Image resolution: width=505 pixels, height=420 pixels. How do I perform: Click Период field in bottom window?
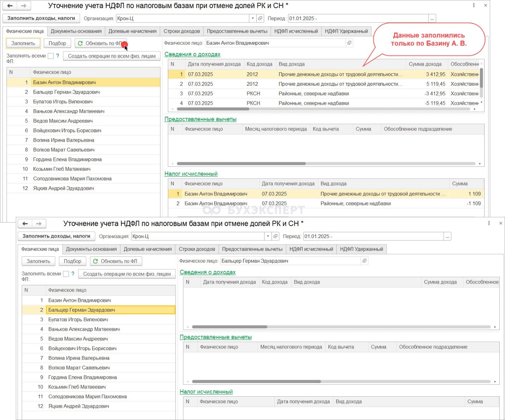click(x=373, y=236)
